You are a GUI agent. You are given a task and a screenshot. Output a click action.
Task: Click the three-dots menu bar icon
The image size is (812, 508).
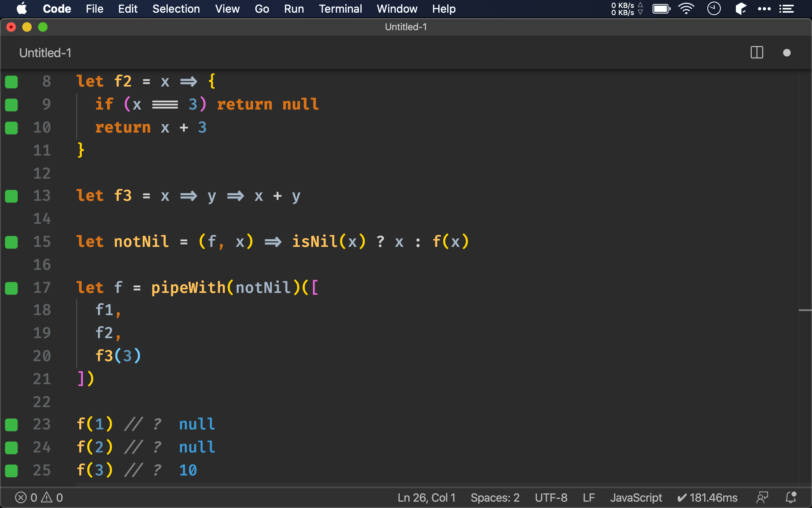point(764,9)
